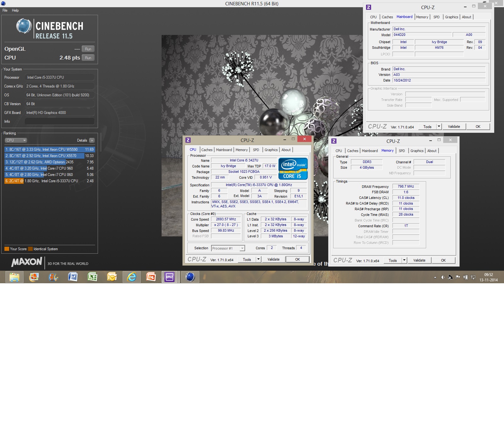Screen dimensions: 504x423
Task: Launch Outlook from the taskbar
Action: click(112, 277)
